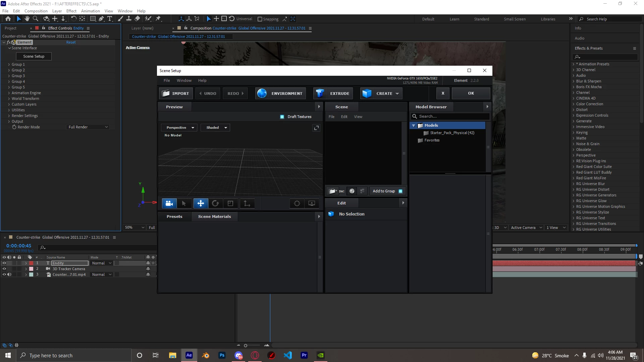Viewport: 644px width, 362px height.
Task: Hide the Endity layer eye toggle
Action: pyautogui.click(x=4, y=263)
